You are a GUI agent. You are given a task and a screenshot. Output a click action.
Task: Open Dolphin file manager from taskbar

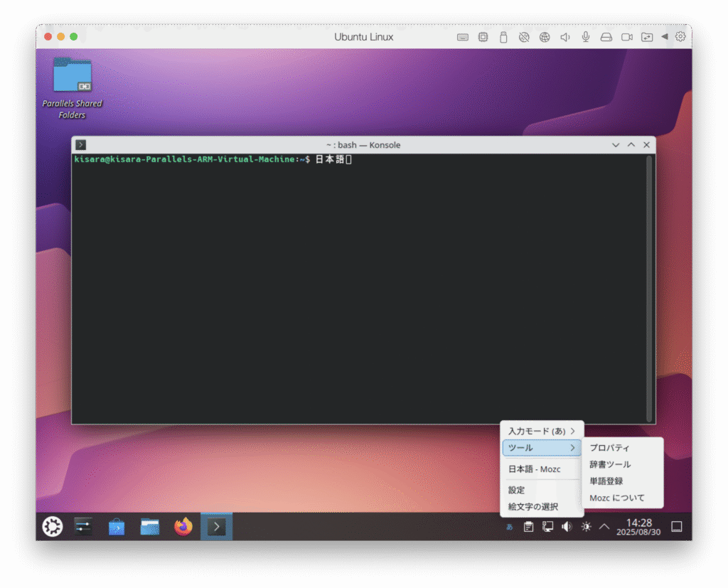coord(149,527)
